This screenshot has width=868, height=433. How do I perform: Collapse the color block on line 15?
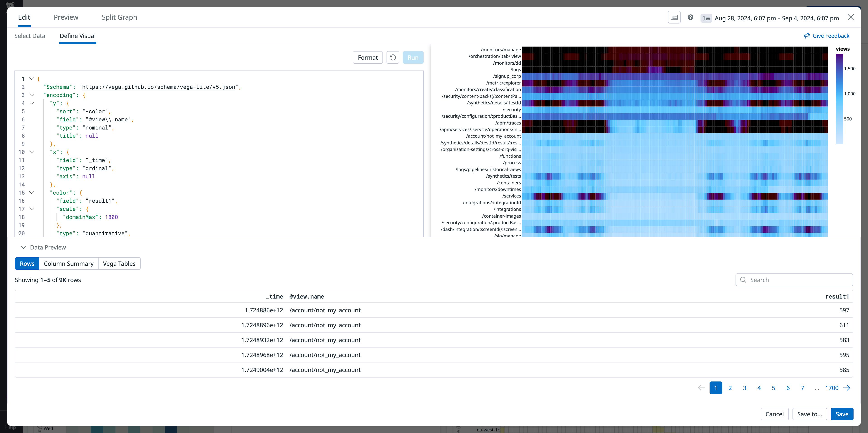click(x=31, y=193)
